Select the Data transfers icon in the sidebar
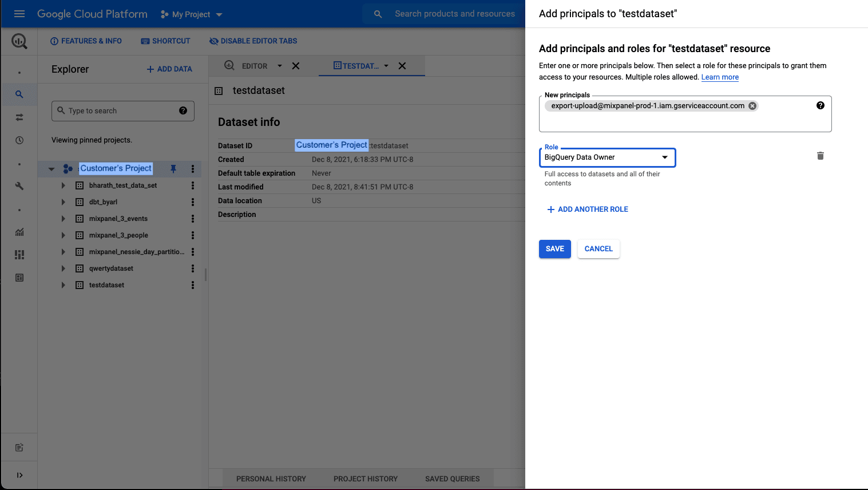Viewport: 868px width, 490px height. 19,117
